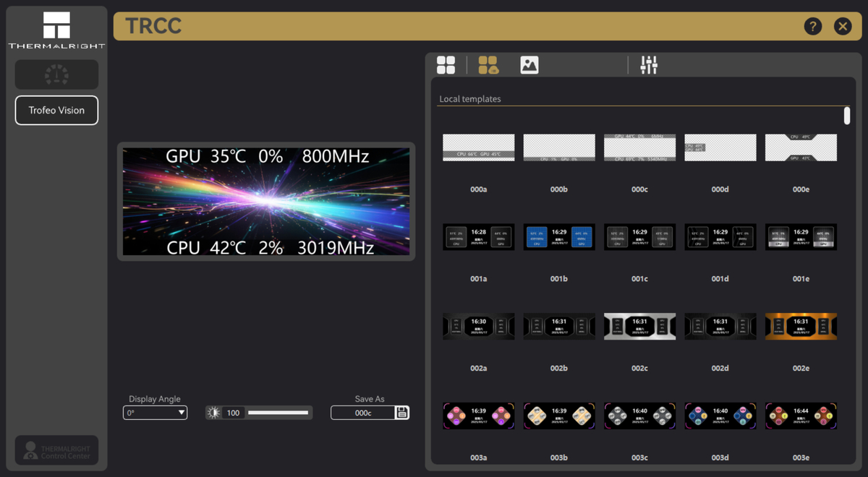Open Thermalright Control Center
Screen dimensions: 868x477
pos(56,450)
